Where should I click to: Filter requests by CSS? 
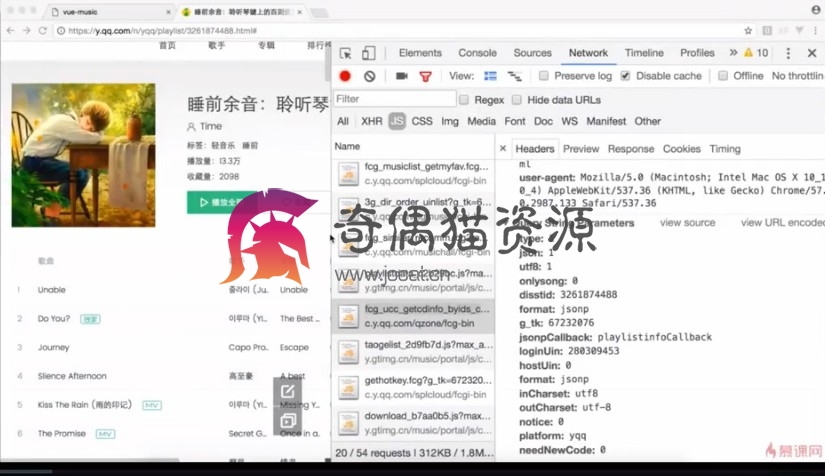[x=422, y=121]
